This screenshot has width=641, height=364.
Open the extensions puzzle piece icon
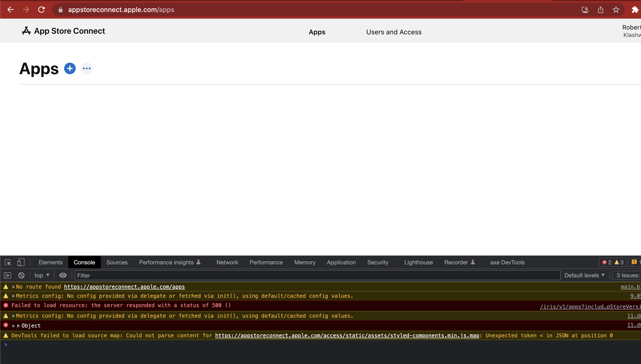(635, 10)
